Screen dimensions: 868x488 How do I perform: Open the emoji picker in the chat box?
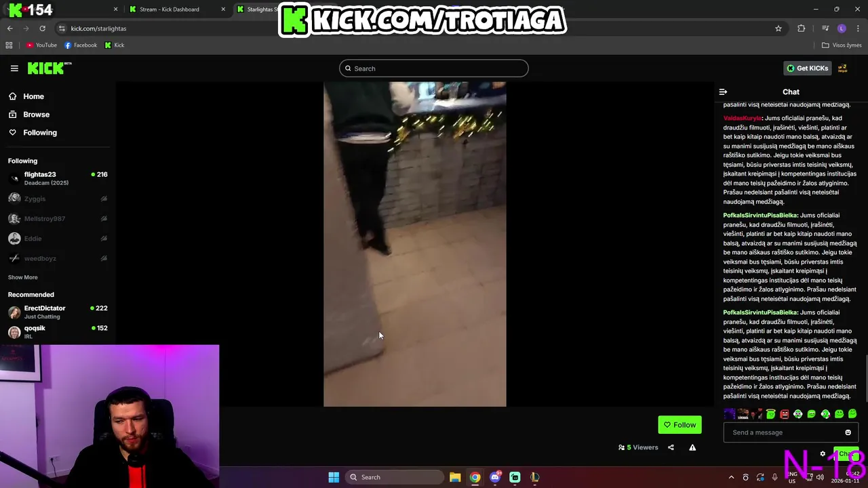[848, 432]
